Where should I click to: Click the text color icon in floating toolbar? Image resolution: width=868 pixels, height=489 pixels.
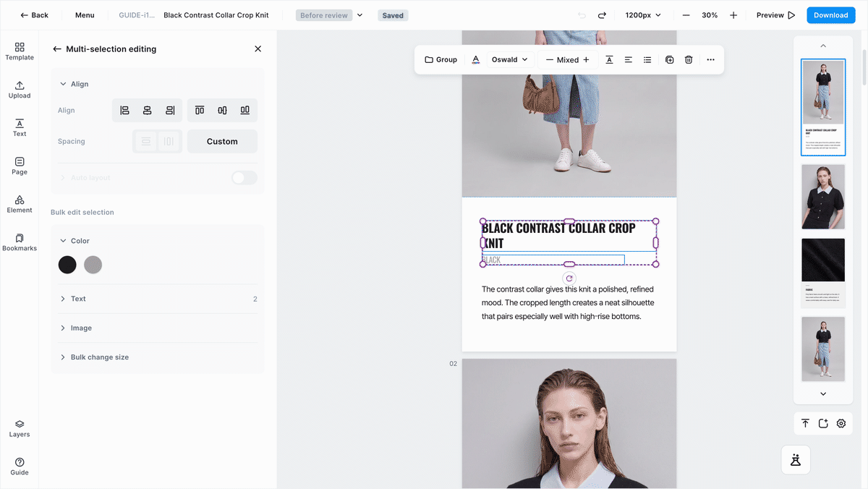475,60
